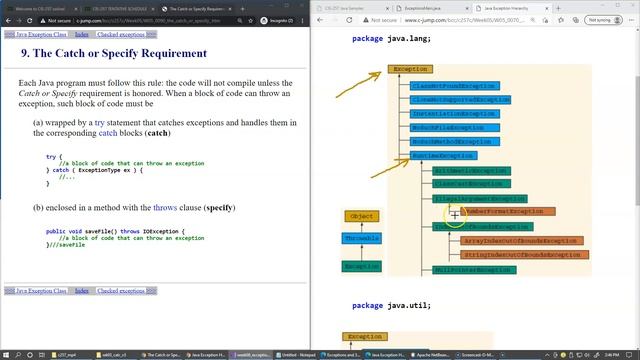Switch to CIS-257 Tentative Schedule tab
The height and width of the screenshot is (360, 640).
(x=119, y=9)
